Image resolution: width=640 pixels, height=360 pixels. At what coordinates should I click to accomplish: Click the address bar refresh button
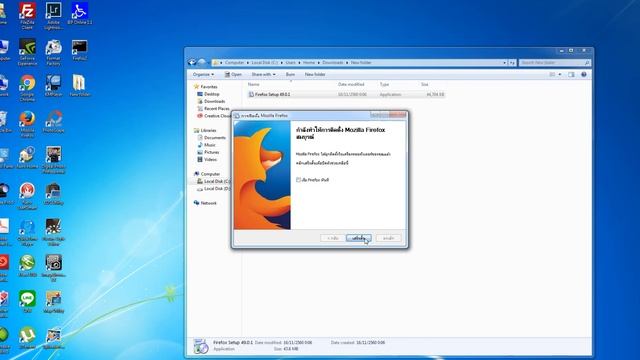click(512, 62)
